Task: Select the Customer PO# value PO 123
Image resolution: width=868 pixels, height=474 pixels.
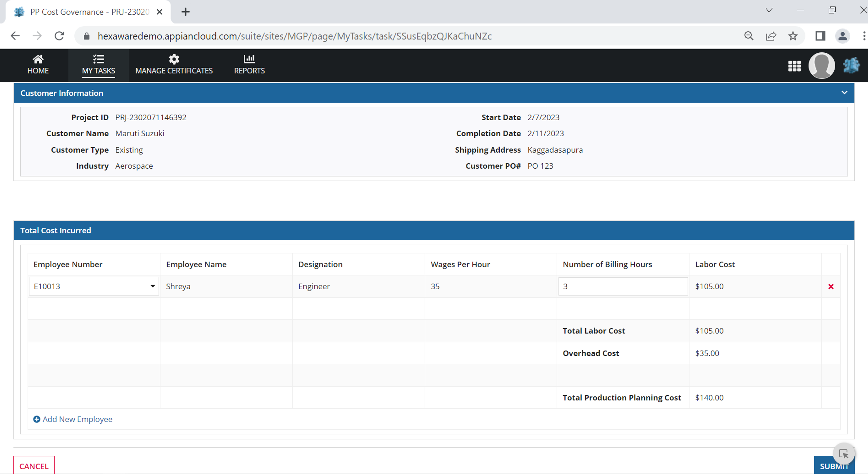Action: pos(540,166)
